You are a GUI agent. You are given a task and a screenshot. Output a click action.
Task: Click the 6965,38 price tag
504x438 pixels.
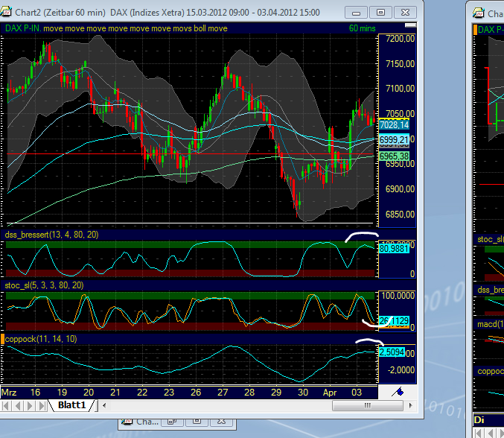point(394,156)
